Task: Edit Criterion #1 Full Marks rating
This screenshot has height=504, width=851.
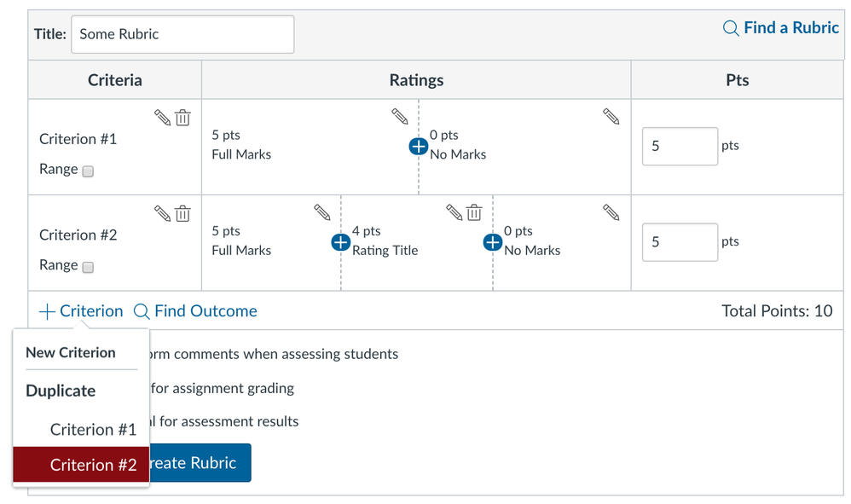Action: coord(399,116)
